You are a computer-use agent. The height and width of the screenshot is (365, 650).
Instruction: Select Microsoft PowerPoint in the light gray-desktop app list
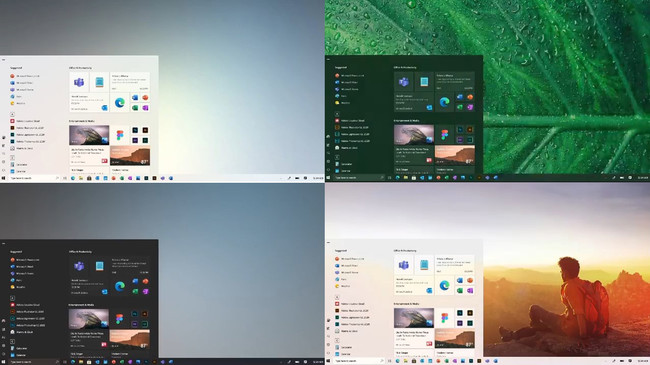(x=25, y=76)
